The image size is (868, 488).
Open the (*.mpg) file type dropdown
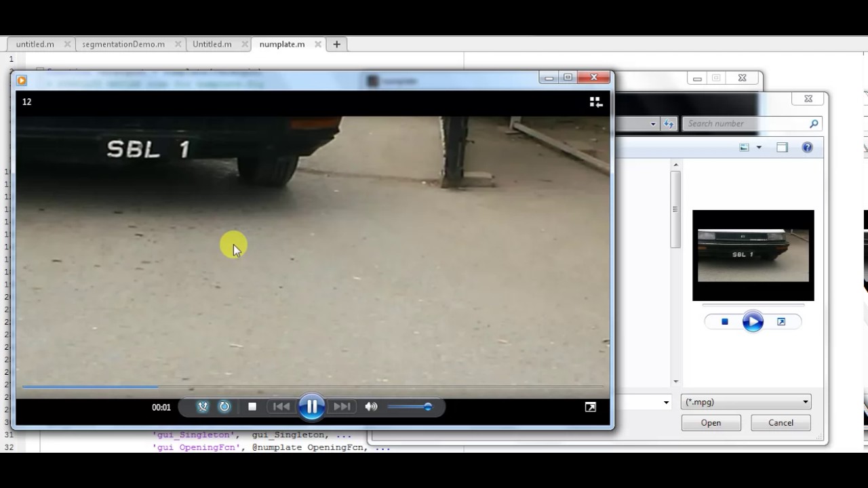(x=746, y=402)
